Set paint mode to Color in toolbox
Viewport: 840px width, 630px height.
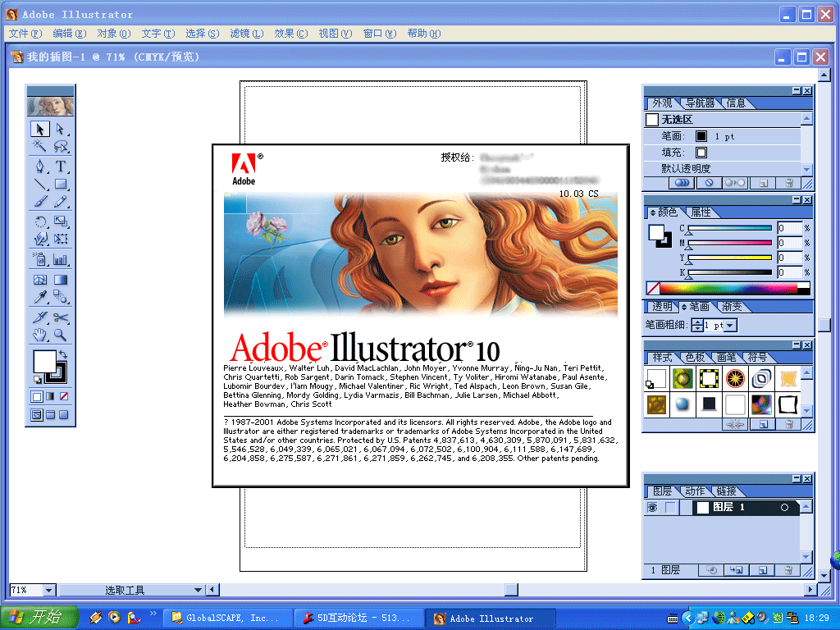pyautogui.click(x=36, y=397)
